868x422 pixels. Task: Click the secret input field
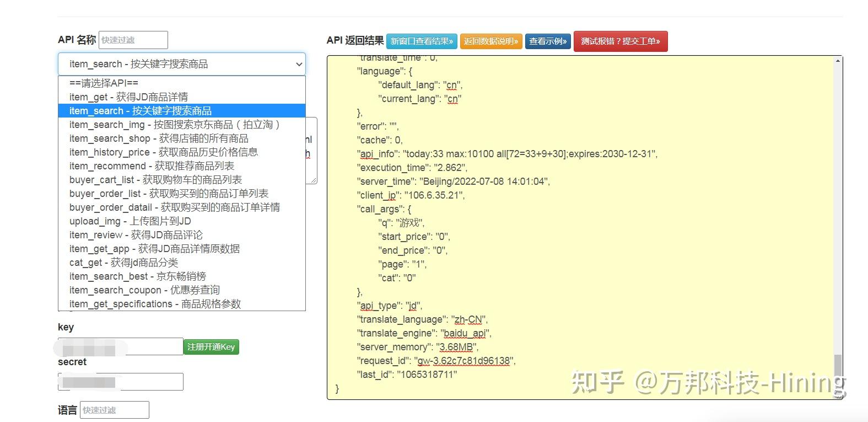[121, 382]
